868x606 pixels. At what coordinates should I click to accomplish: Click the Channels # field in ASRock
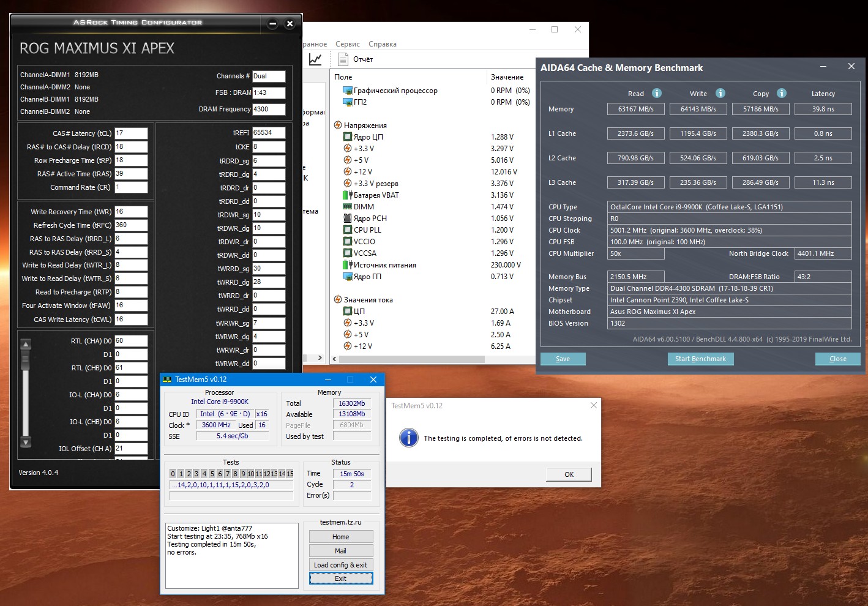tap(269, 77)
